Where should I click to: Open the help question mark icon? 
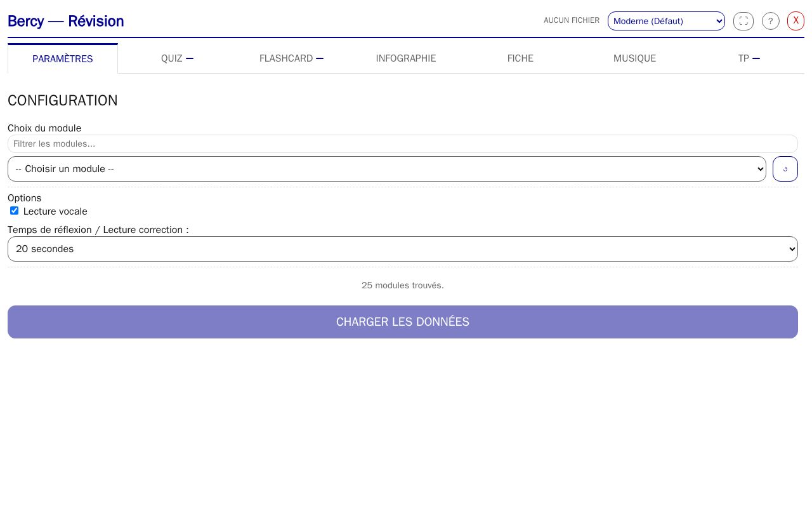point(771,21)
